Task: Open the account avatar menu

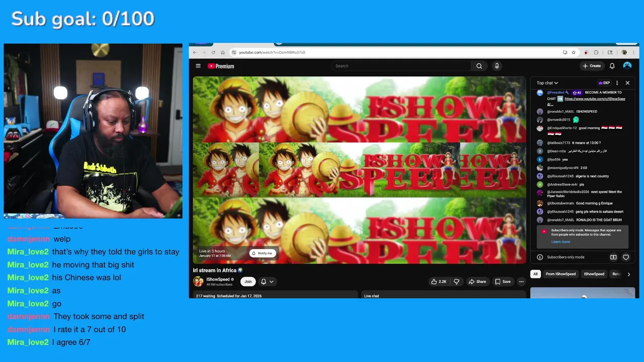Action: [x=627, y=66]
